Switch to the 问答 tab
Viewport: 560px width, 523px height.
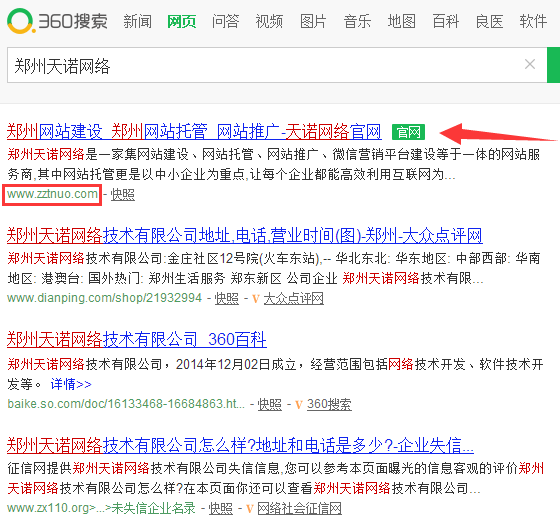point(225,21)
